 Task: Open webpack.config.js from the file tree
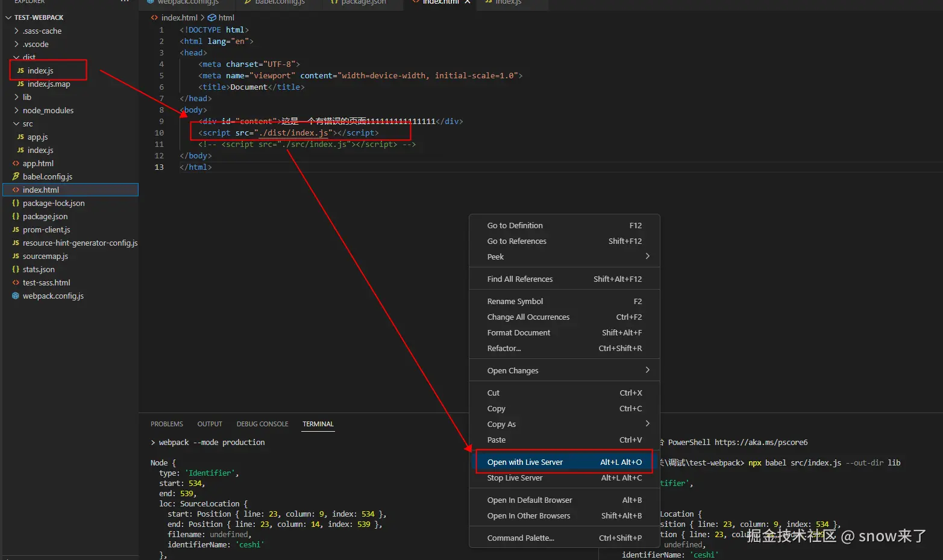(53, 296)
